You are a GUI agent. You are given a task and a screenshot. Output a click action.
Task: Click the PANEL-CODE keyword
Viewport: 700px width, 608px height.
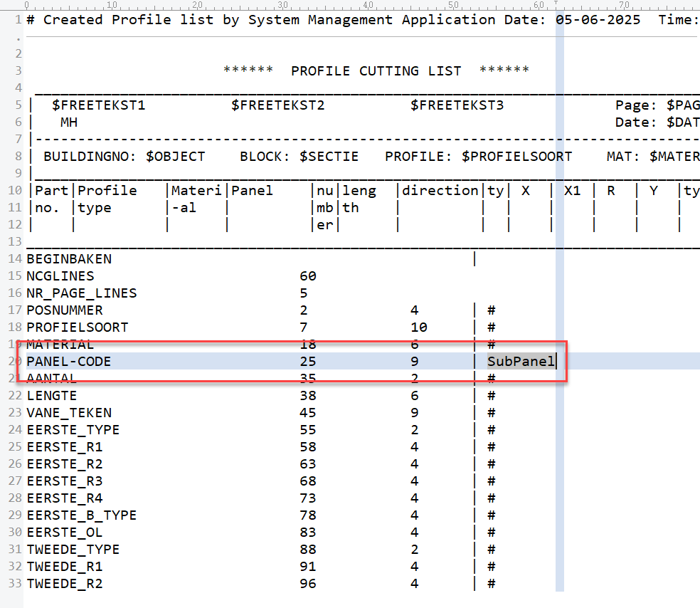68,362
